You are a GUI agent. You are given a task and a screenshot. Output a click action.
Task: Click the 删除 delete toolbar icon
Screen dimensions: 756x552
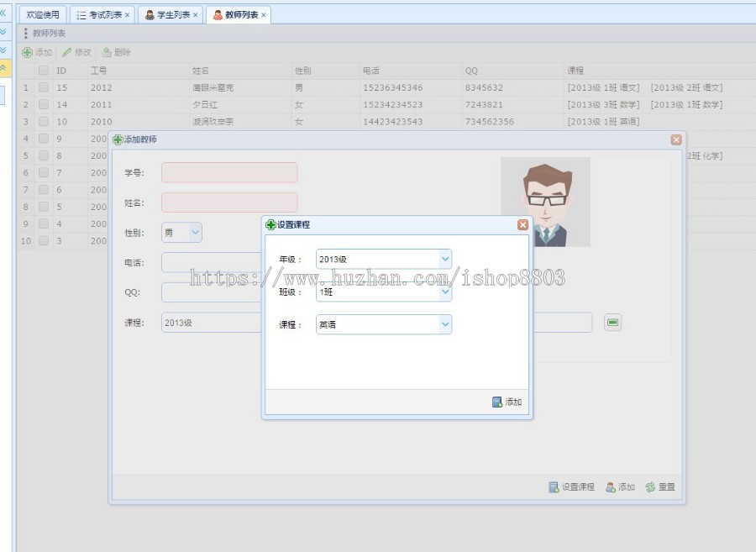point(105,52)
